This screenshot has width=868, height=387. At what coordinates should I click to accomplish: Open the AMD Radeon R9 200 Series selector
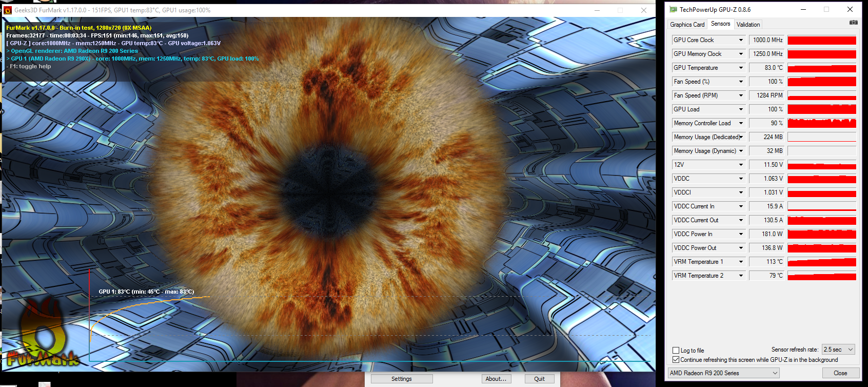(723, 373)
